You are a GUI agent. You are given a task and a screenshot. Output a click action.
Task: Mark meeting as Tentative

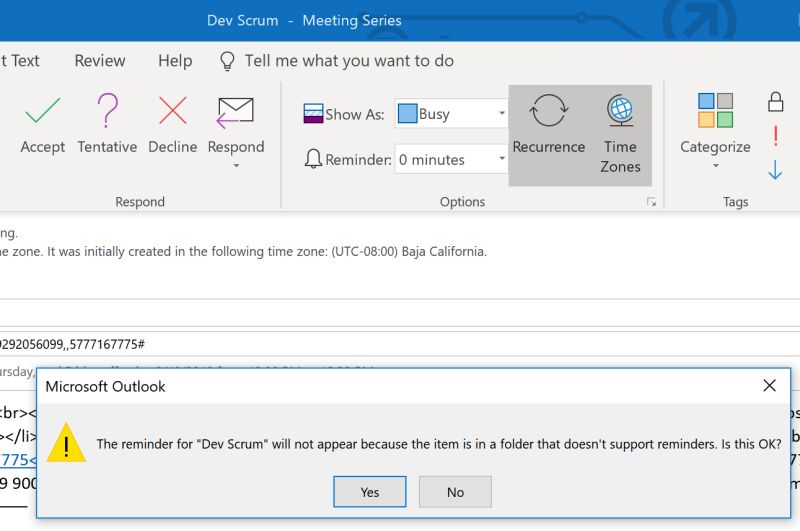[107, 125]
